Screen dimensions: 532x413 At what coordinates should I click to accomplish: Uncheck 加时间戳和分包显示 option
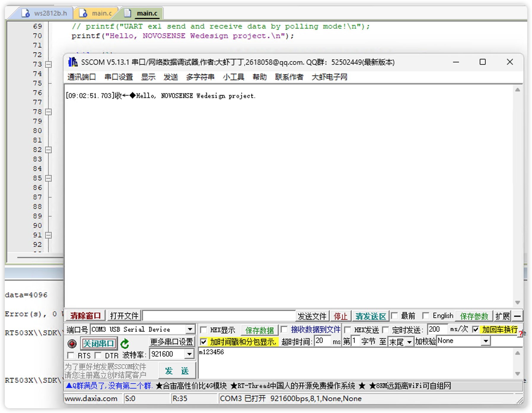pos(204,342)
